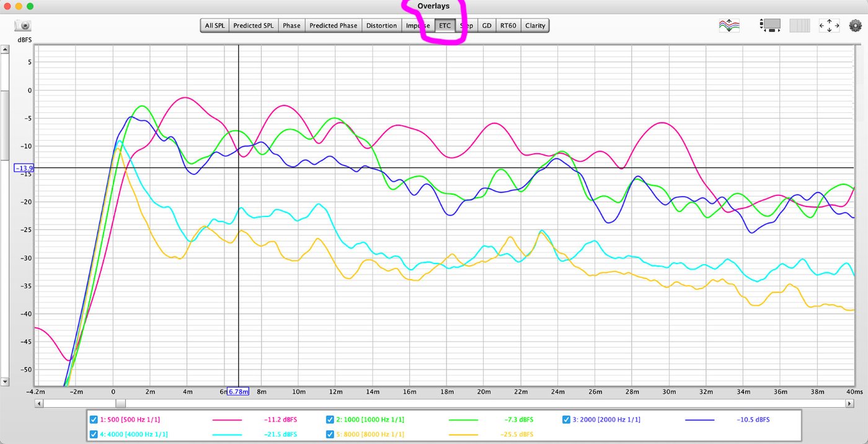Uncheck the 500 Hz trace checkbox
868x444 pixels.
click(94, 420)
